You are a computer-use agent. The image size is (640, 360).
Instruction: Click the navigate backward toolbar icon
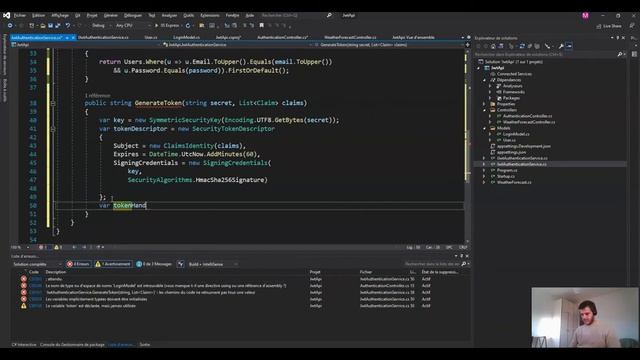pyautogui.click(x=10, y=25)
